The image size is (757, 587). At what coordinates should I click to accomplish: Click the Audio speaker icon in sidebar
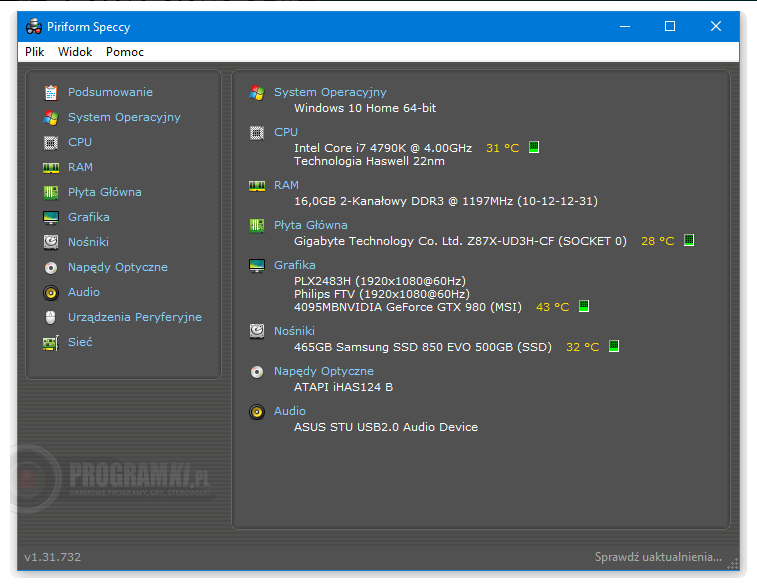[x=51, y=293]
